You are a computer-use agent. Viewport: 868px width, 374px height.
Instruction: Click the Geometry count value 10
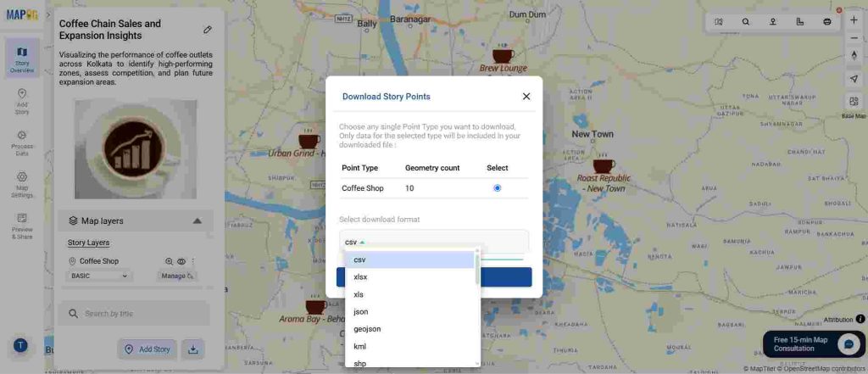point(409,188)
